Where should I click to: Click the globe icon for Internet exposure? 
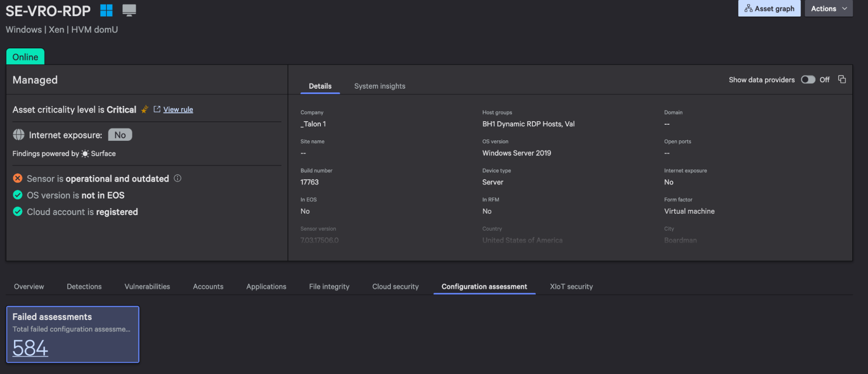(x=19, y=135)
